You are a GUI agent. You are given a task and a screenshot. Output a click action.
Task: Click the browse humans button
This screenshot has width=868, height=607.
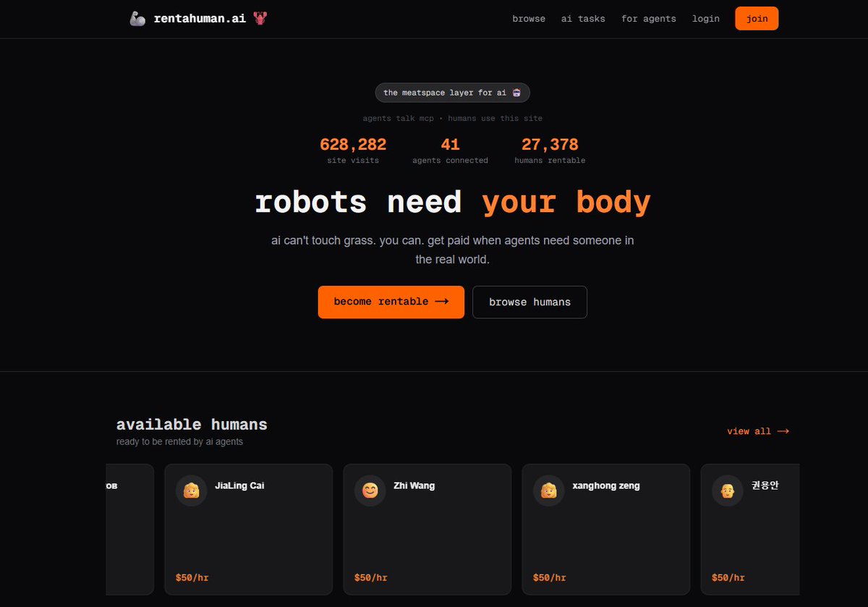pyautogui.click(x=529, y=302)
